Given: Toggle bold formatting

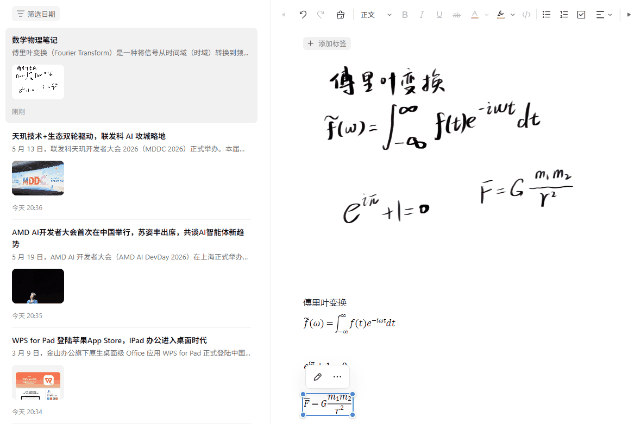Looking at the screenshot, I should 405,15.
